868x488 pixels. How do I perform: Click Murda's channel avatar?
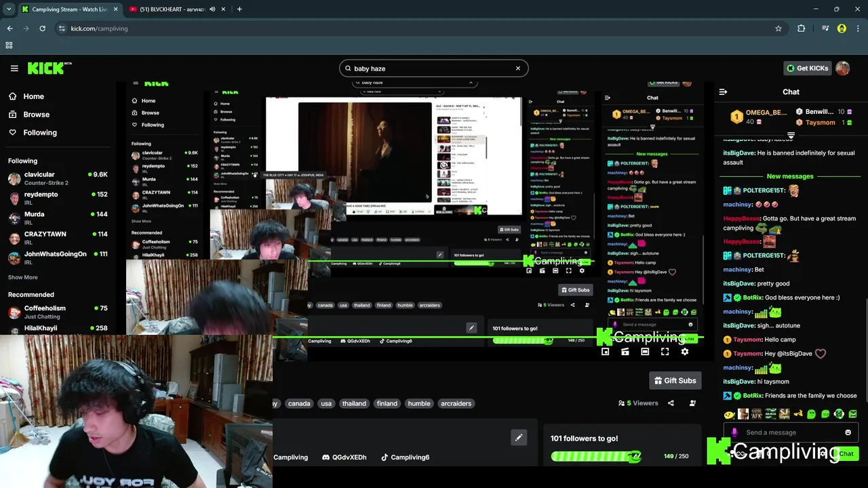14,218
